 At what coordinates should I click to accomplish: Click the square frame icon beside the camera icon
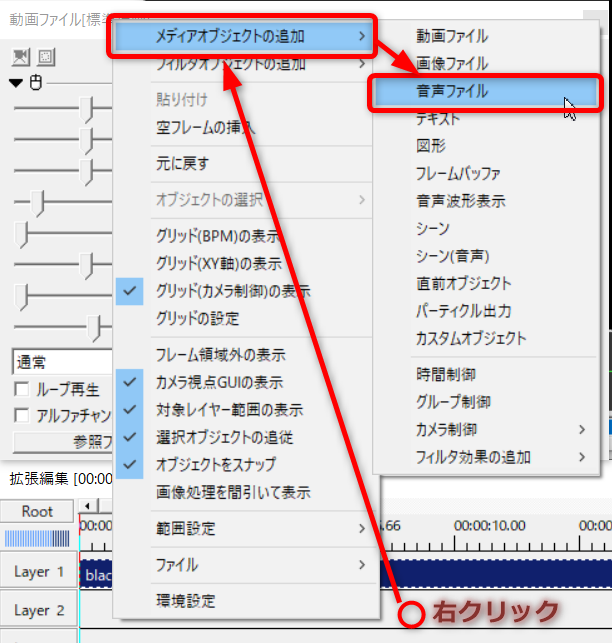tap(46, 56)
